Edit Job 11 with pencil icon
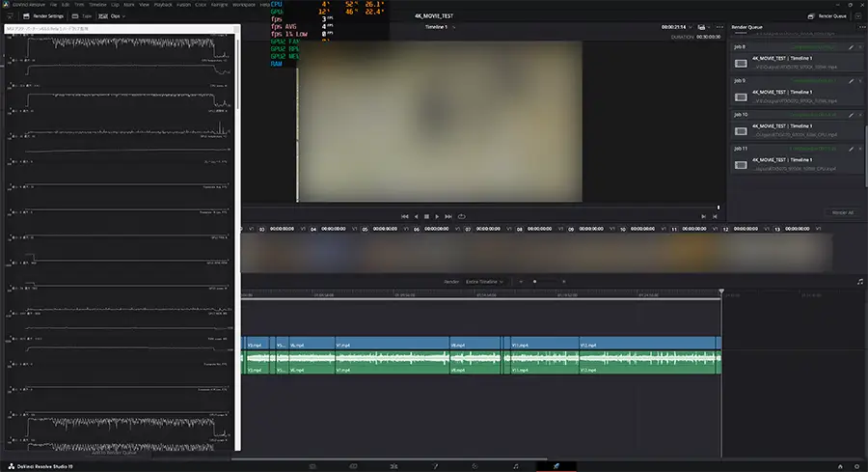Viewport: 868px width, 472px height. click(851, 149)
